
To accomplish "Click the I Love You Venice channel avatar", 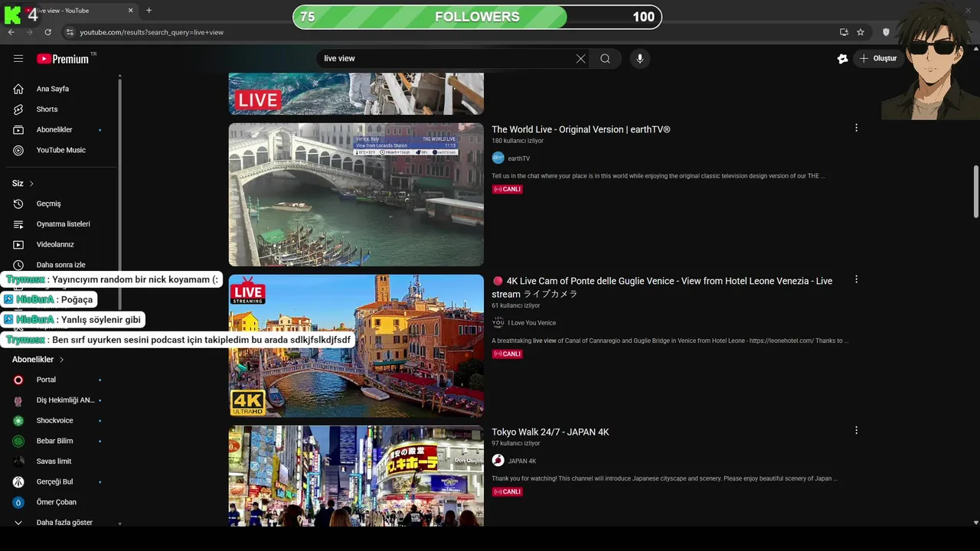I will click(498, 322).
